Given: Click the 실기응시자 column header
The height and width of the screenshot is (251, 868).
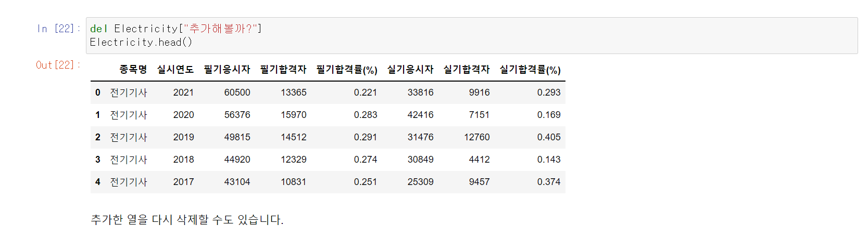Looking at the screenshot, I should coord(410,70).
